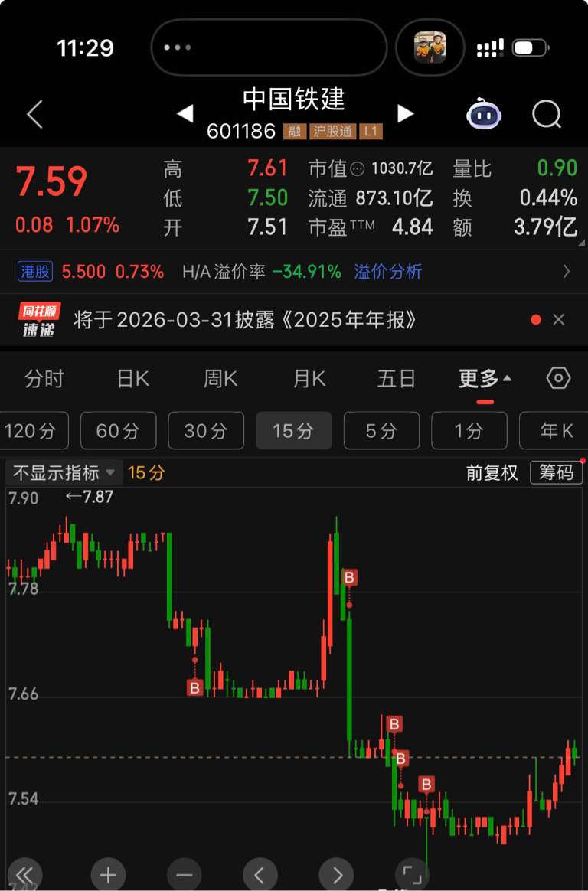The width and height of the screenshot is (588, 891).
Task: Tap the L1 quote level badge
Action: [371, 132]
